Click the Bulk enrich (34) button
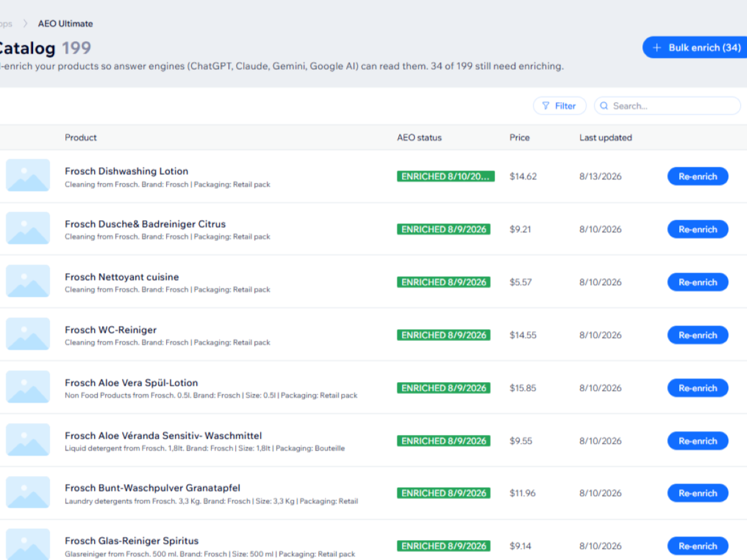 tap(695, 47)
